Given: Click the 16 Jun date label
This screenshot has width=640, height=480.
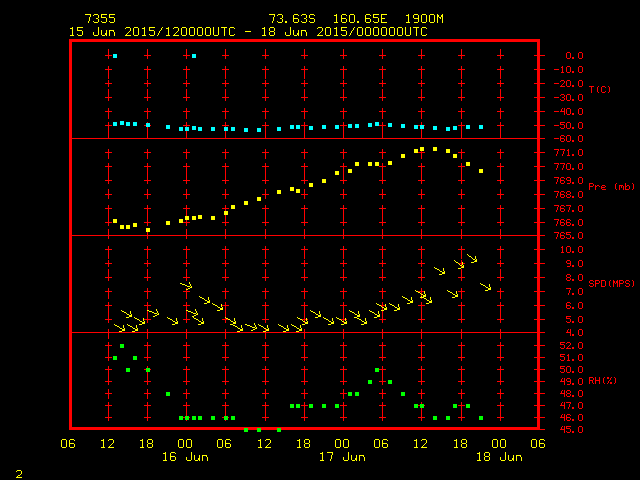Looking at the screenshot, I should click(x=185, y=457).
